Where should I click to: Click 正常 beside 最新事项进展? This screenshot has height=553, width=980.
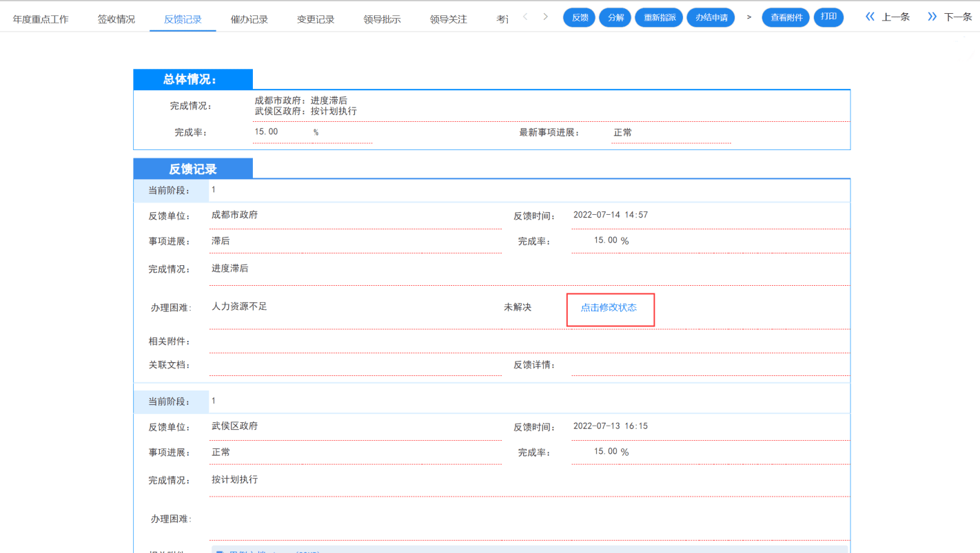[x=622, y=132]
